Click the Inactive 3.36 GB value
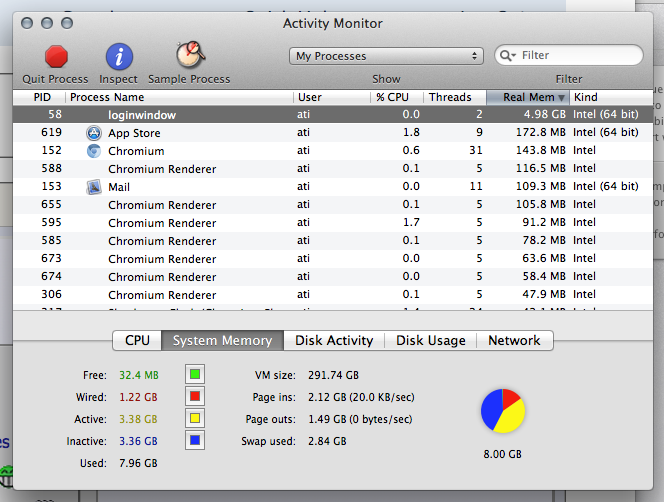 [x=138, y=441]
